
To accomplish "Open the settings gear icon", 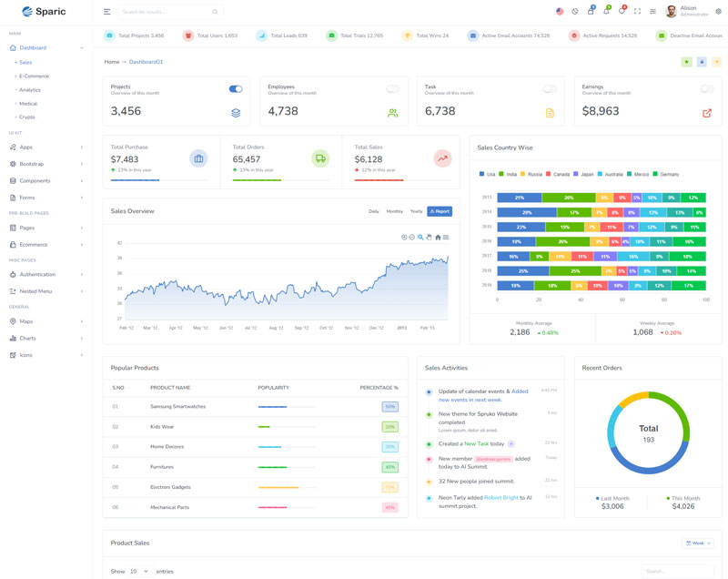I will (718, 12).
